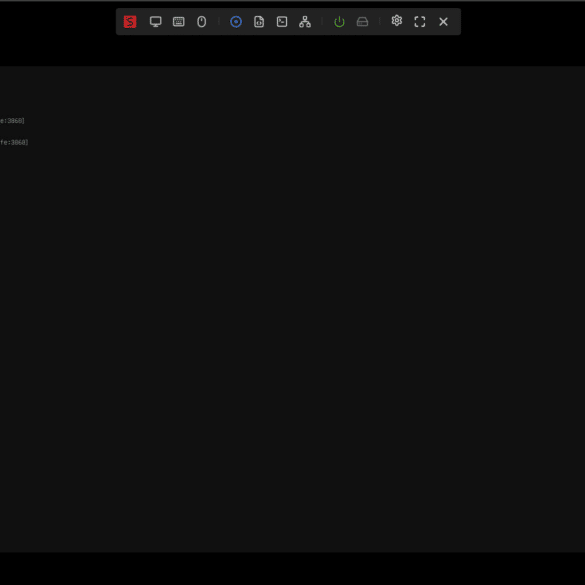The image size is (585, 585).
Task: Open the virtual keyboard menu
Action: [x=179, y=22]
